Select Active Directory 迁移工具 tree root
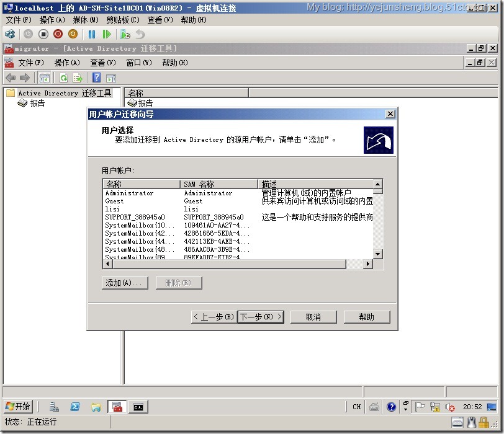 [65, 93]
